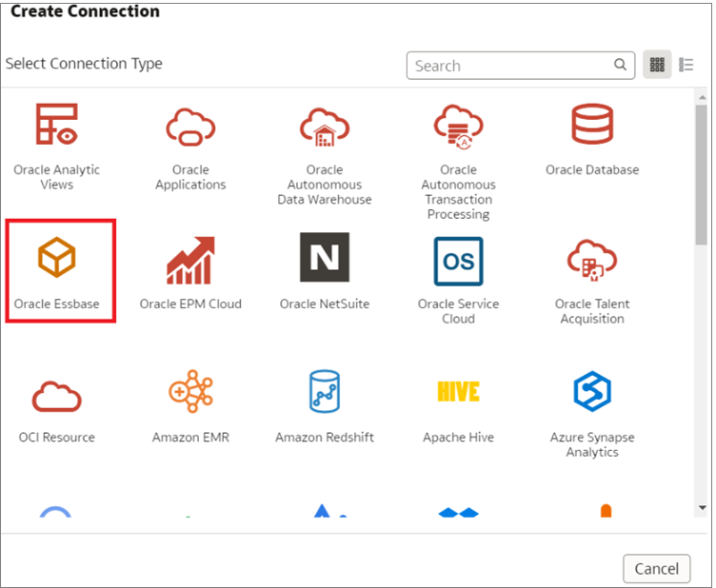Click the scrollbar down arrow
Viewport: 716px width, 588px height.
(x=702, y=507)
